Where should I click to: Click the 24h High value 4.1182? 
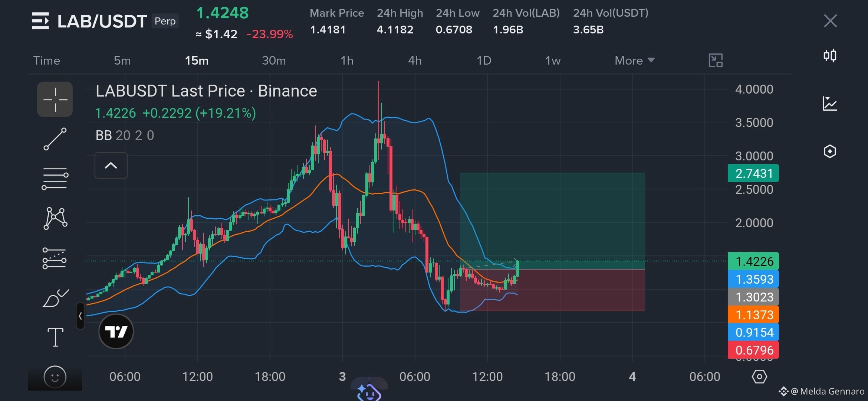click(x=395, y=30)
